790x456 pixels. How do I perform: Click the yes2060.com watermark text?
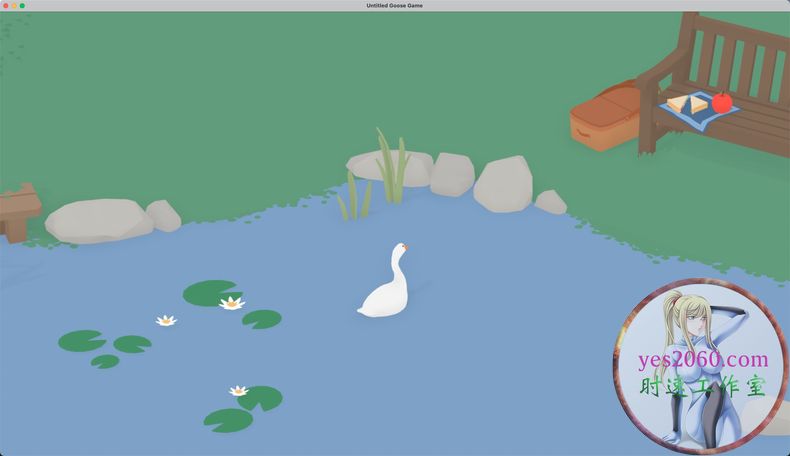pos(703,360)
